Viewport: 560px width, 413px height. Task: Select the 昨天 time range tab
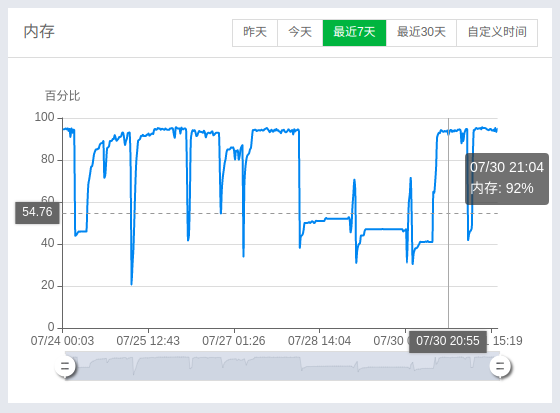[255, 33]
